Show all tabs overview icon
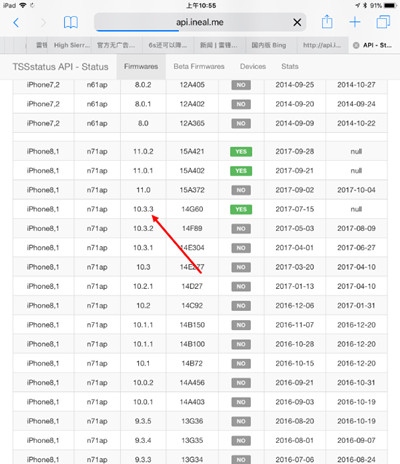Viewport: 400px width, 464px height. tap(383, 22)
